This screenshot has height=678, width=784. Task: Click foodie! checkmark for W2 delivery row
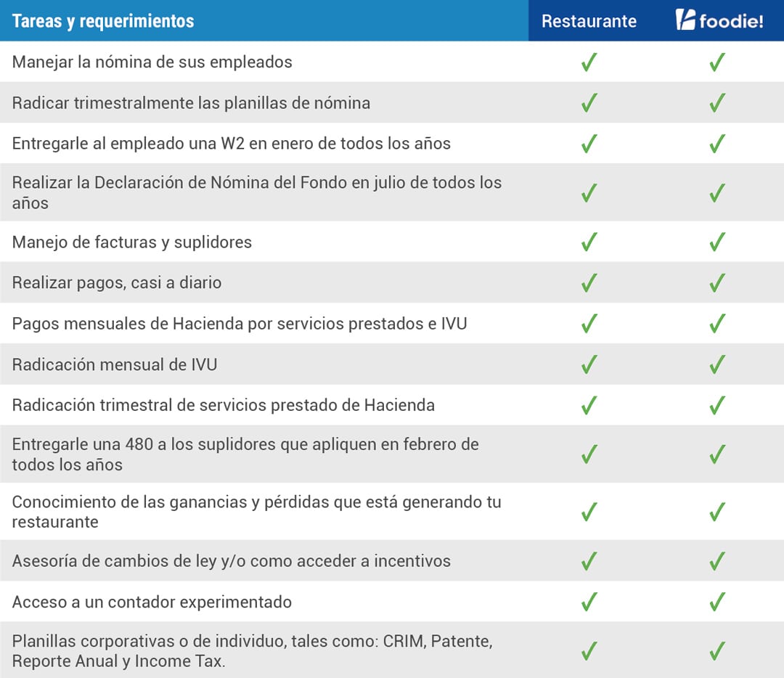click(x=717, y=144)
